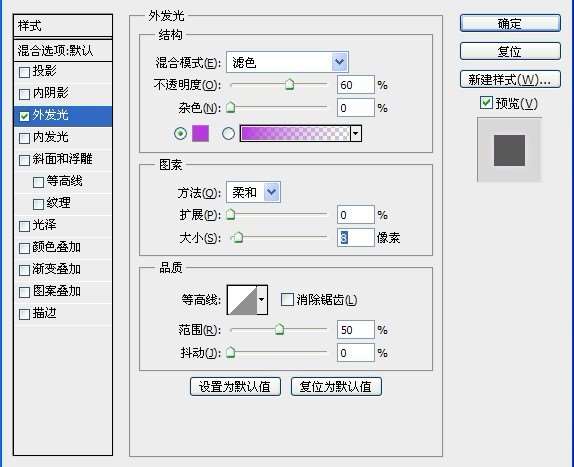
Task: Select 混合选项:默认 in the styles list
Action: coord(63,50)
